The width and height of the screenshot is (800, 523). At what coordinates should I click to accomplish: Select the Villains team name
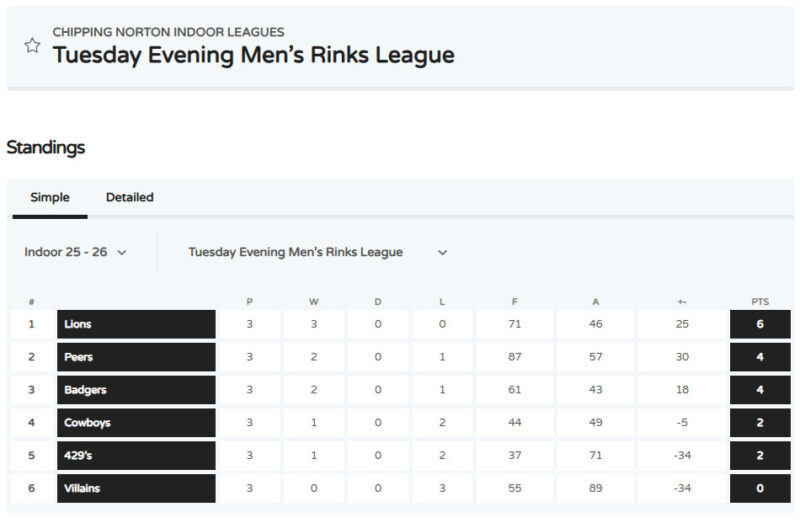pyautogui.click(x=82, y=489)
